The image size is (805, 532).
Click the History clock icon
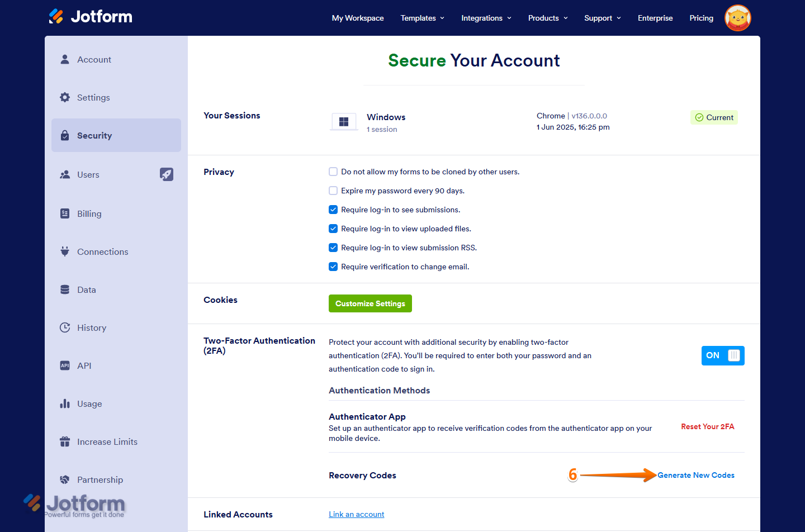coord(65,327)
